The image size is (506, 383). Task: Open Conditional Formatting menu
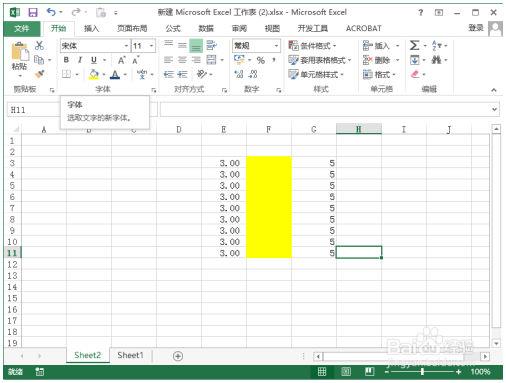(312, 46)
